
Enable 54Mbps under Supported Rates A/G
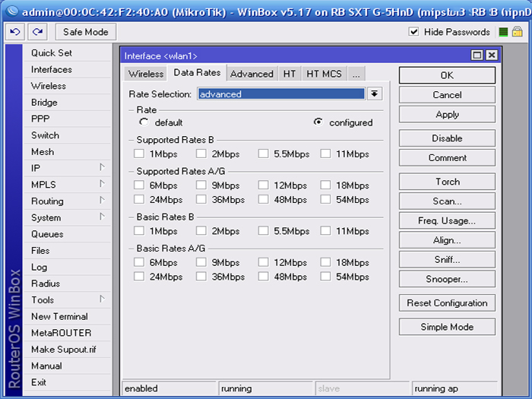[x=326, y=200]
